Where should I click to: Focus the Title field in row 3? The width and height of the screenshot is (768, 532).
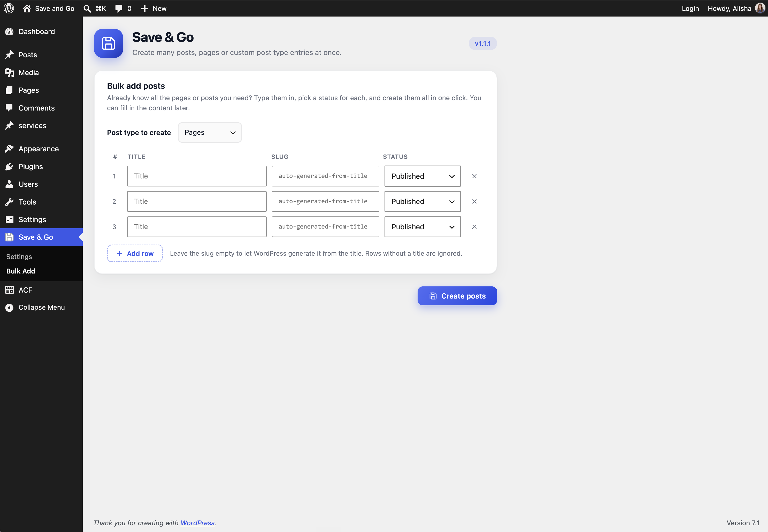(x=197, y=227)
